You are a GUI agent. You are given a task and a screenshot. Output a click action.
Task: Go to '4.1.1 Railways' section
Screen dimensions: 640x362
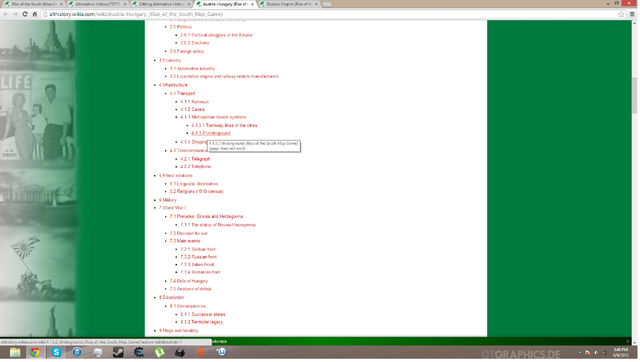click(x=194, y=102)
